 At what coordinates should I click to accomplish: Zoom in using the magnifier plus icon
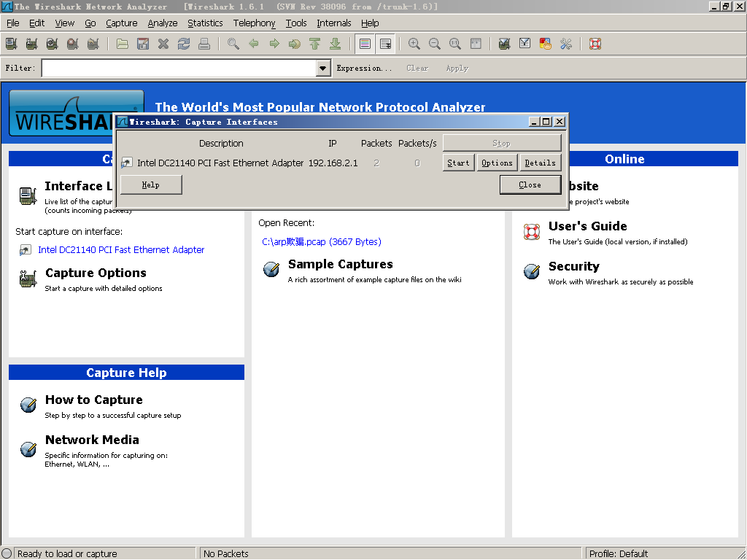[414, 44]
